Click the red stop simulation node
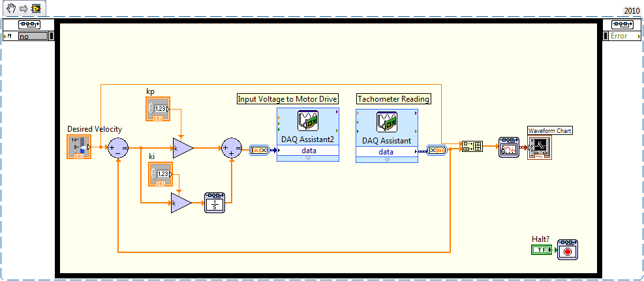644x281 pixels. click(x=567, y=250)
